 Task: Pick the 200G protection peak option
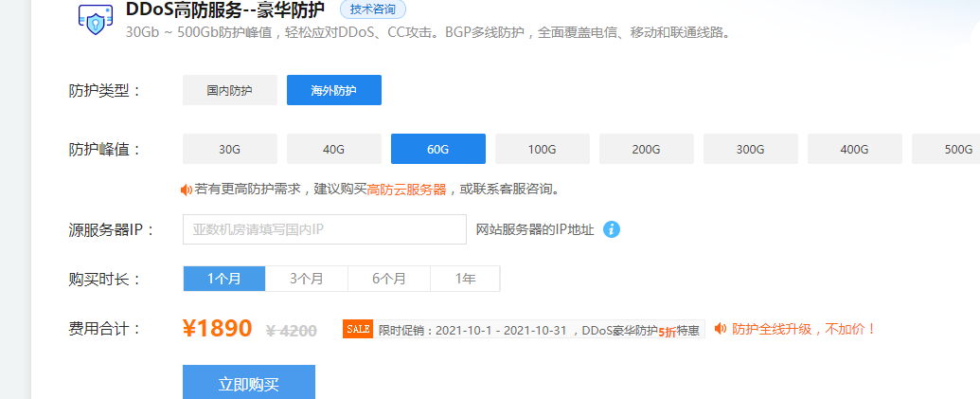(x=647, y=149)
